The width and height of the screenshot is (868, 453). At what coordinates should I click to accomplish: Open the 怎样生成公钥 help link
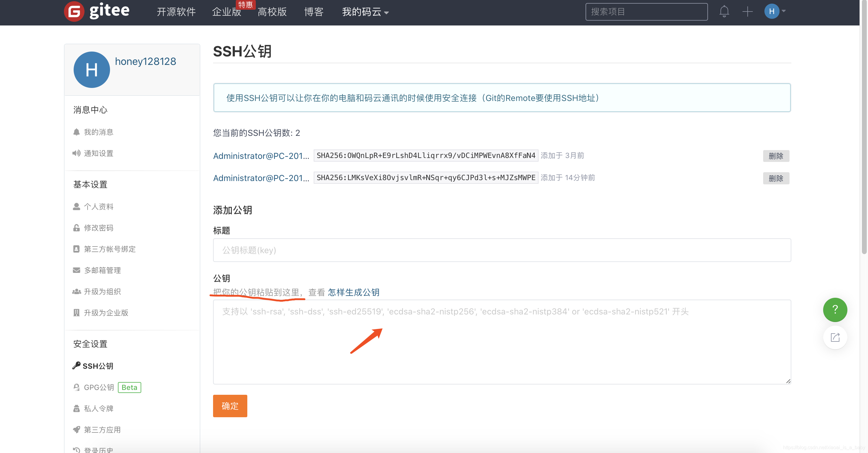353,292
